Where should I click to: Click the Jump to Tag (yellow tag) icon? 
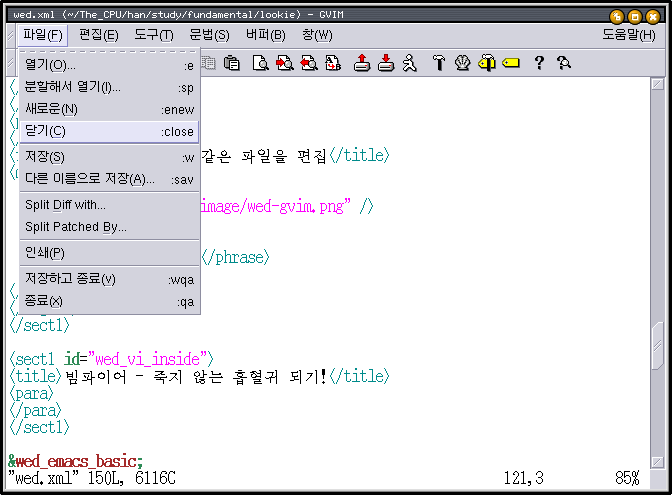coord(511,63)
